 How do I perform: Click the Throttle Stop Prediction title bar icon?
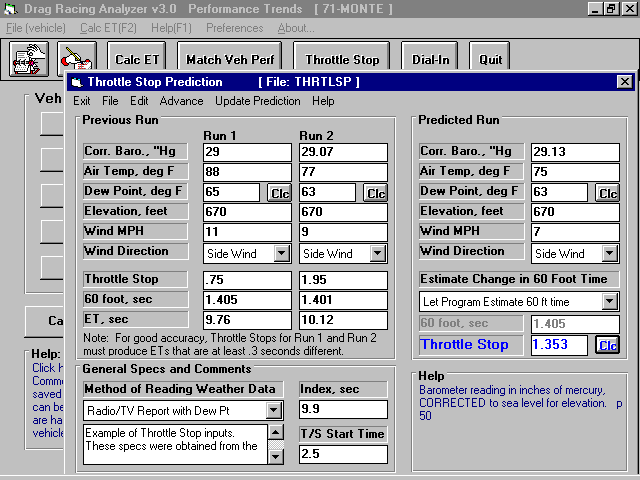point(77,82)
